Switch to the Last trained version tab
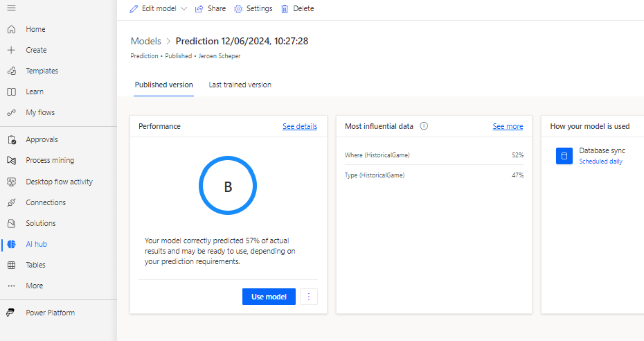The width and height of the screenshot is (644, 341). pos(240,85)
